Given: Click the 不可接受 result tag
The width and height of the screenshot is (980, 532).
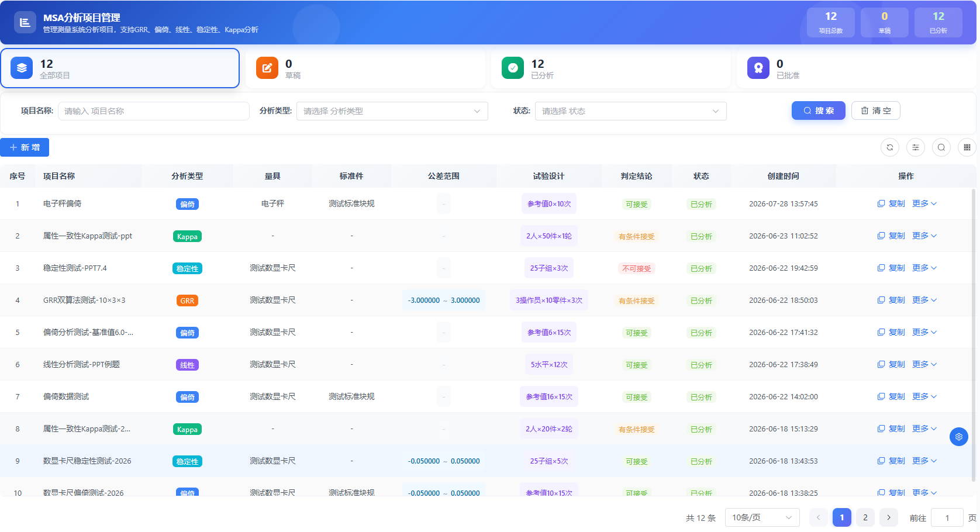Looking at the screenshot, I should 637,268.
